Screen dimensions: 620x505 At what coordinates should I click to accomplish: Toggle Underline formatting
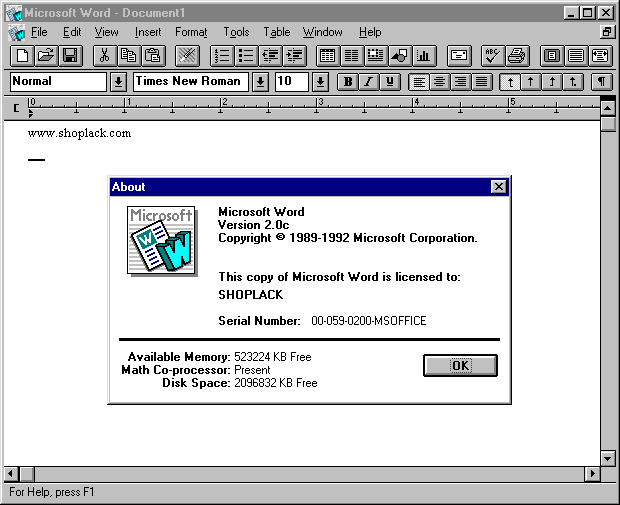click(x=390, y=81)
